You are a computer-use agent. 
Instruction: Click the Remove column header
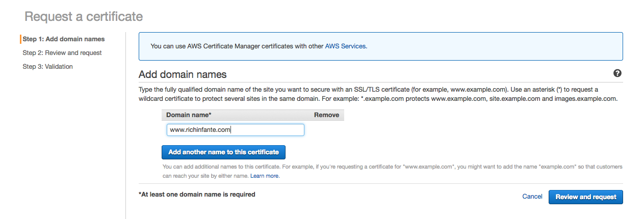326,115
